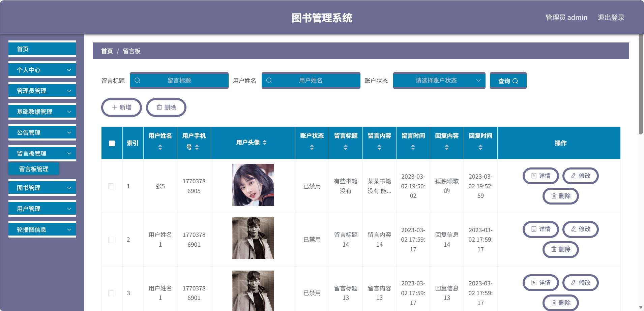Click 索引 column header
Viewport: 644px width, 311px height.
pos(133,143)
